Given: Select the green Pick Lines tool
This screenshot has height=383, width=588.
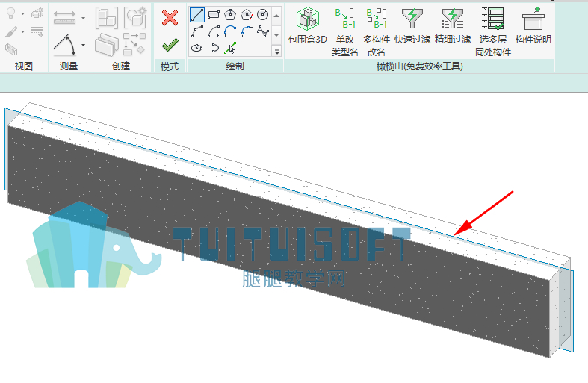Looking at the screenshot, I should (230, 48).
